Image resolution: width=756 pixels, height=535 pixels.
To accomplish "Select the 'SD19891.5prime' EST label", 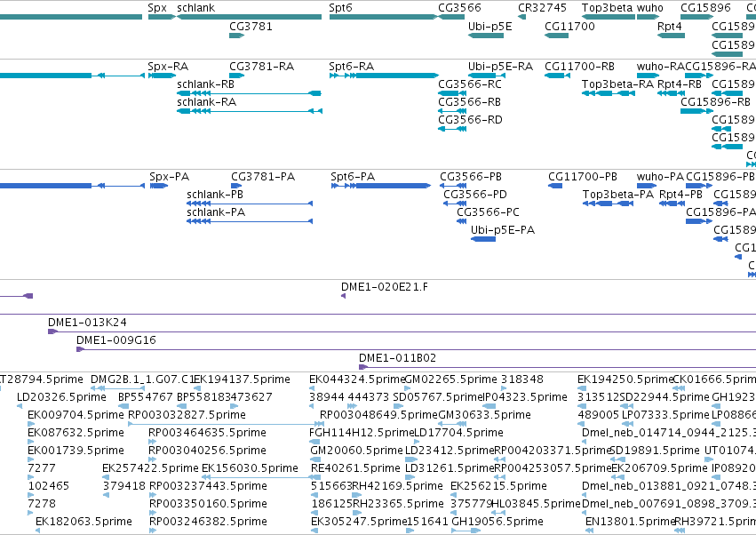I will (x=655, y=451).
